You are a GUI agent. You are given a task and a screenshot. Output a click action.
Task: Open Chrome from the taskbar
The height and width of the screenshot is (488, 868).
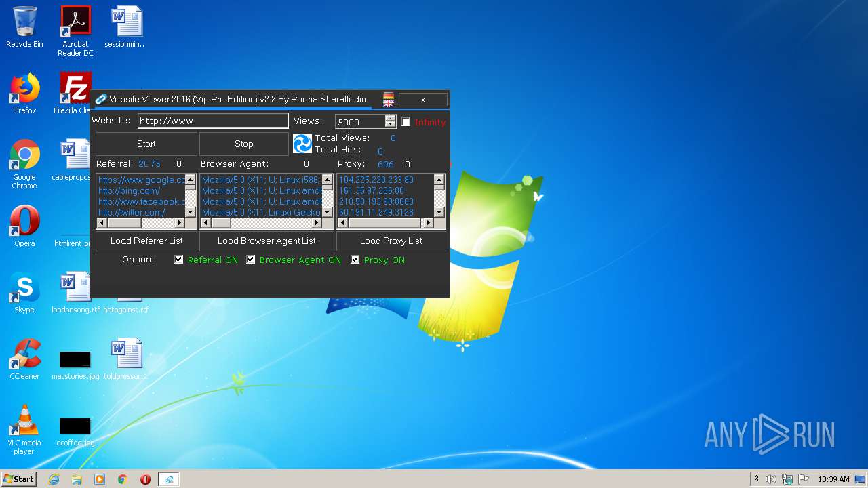pos(123,479)
